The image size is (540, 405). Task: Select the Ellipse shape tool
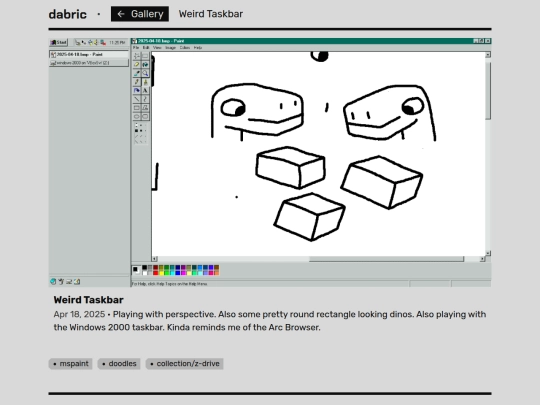click(137, 116)
